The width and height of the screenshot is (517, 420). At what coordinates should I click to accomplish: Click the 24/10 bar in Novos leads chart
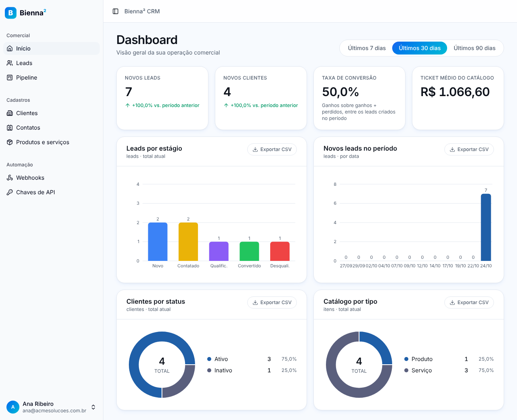pyautogui.click(x=486, y=227)
